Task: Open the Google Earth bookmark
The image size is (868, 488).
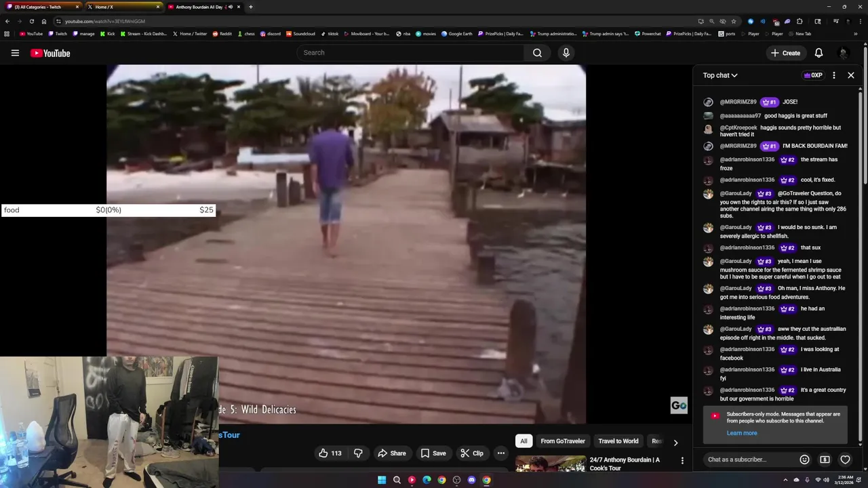Action: point(456,33)
